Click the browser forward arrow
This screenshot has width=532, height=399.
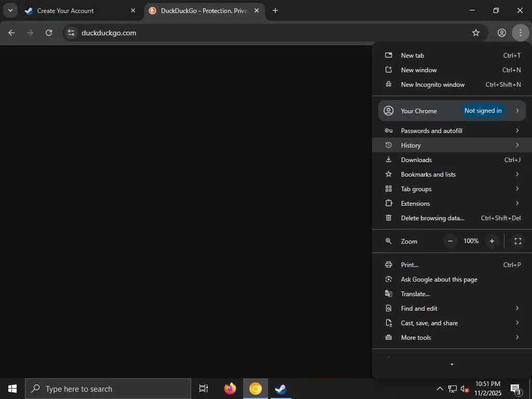30,33
